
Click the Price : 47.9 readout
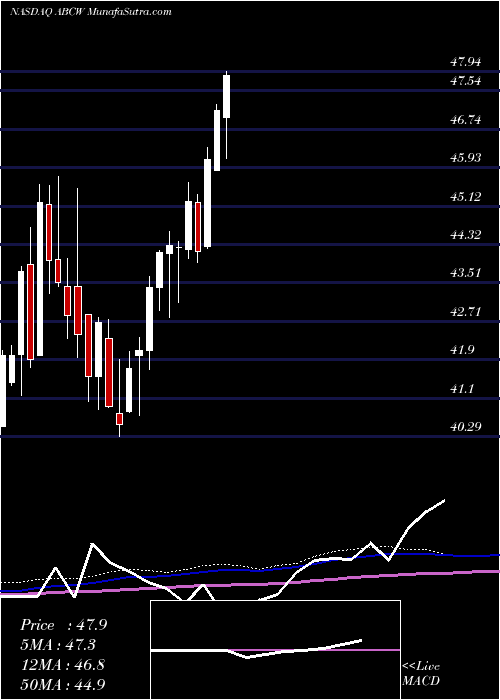[x=63, y=625]
